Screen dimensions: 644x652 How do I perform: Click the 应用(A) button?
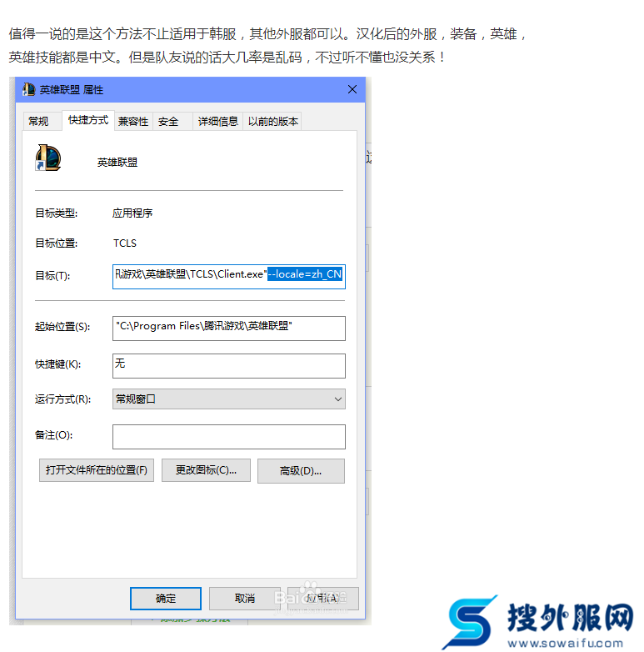coord(322,599)
